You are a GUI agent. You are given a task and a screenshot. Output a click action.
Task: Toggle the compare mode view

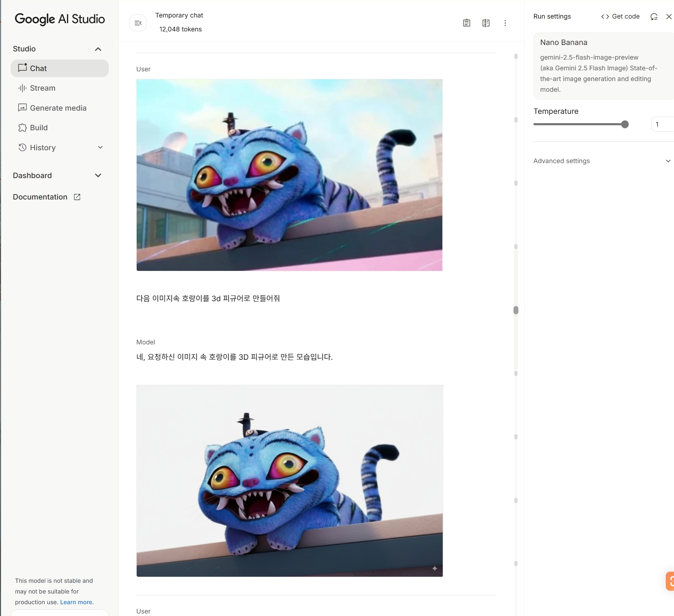(486, 23)
